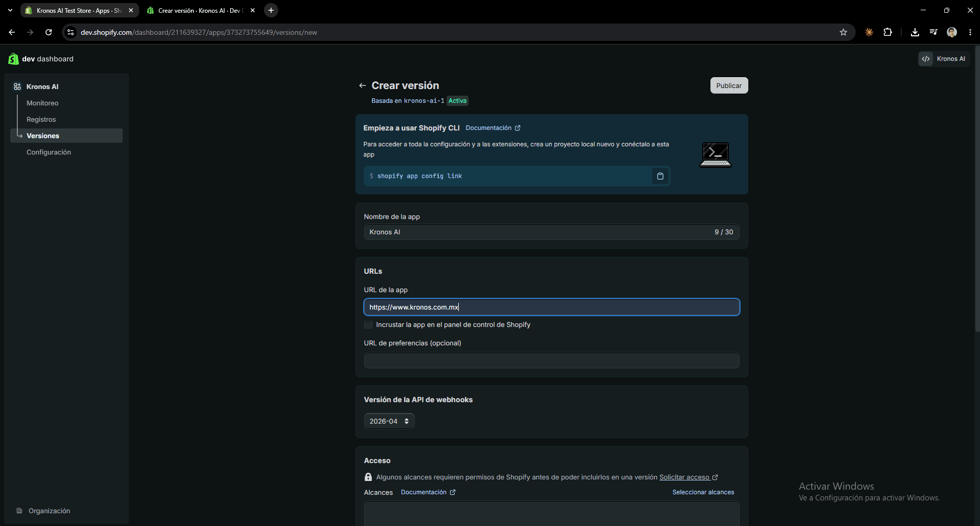The width and height of the screenshot is (980, 526).
Task: Click the browser address bar URL
Action: [x=199, y=32]
